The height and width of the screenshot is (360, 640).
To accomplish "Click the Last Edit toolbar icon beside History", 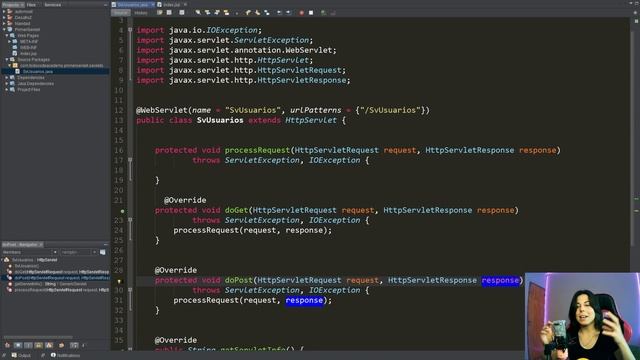I will 160,13.
